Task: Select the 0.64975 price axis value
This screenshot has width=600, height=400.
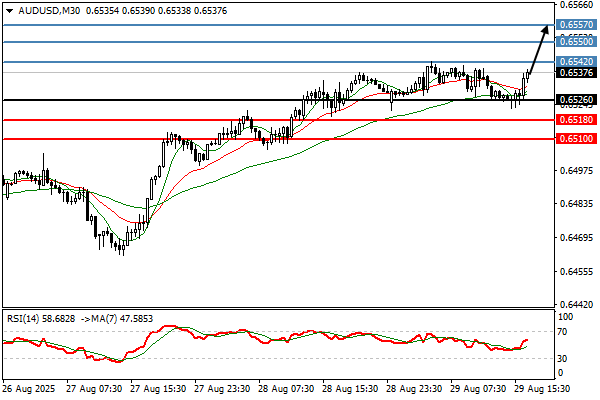Action: [x=576, y=170]
